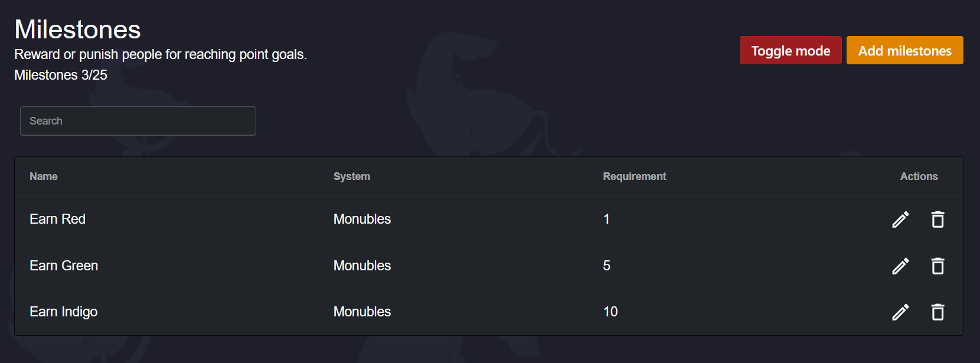The height and width of the screenshot is (363, 980).
Task: Click Monubles in the Earn Red row
Action: click(x=362, y=219)
